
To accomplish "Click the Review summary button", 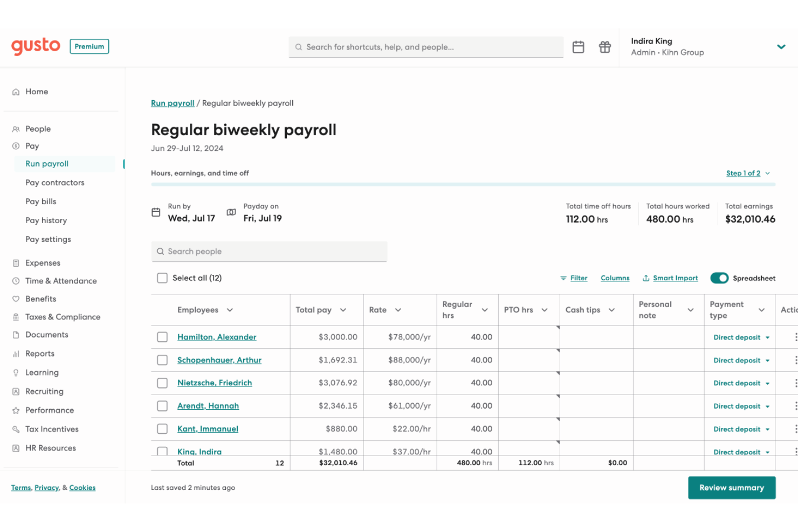I will click(731, 487).
